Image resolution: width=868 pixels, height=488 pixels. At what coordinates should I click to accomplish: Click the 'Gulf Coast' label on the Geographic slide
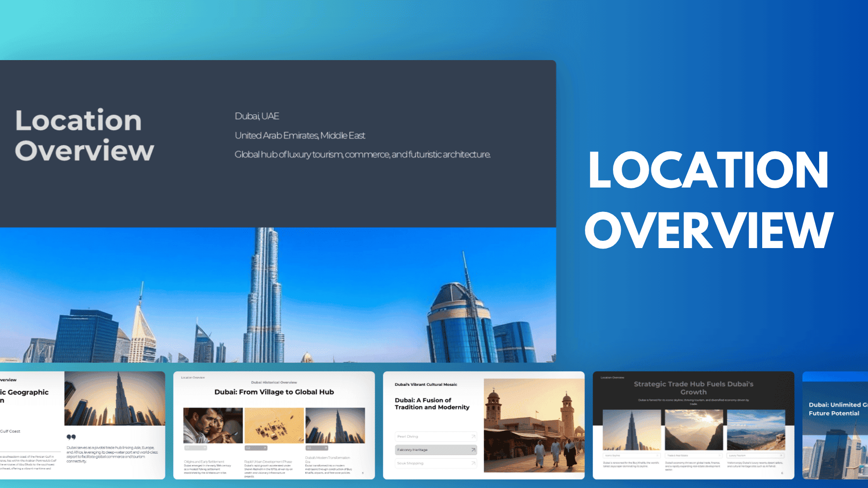10,432
